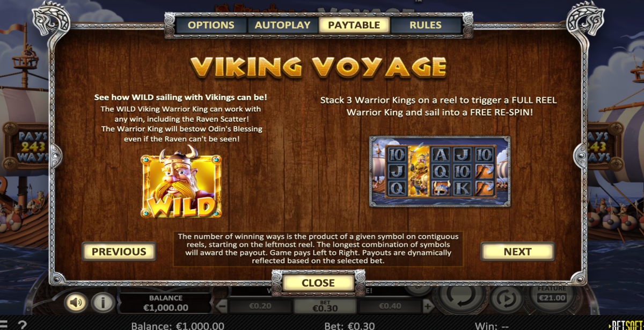Switch to the AUTOPLAY tab

coord(282,25)
